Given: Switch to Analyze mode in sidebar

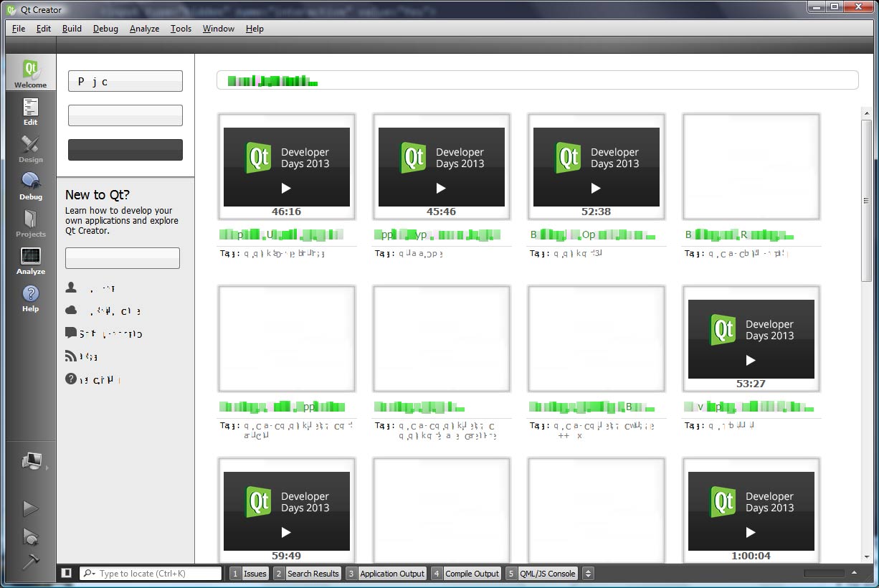Looking at the screenshot, I should tap(31, 260).
